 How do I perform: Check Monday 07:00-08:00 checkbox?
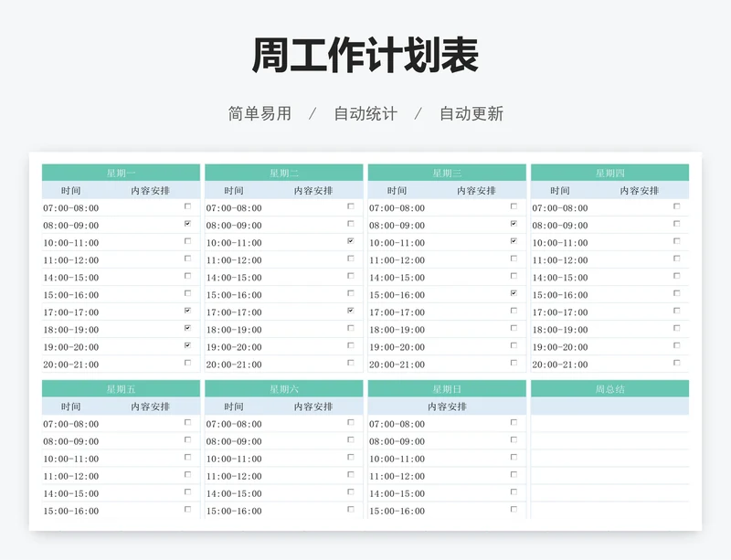tap(187, 206)
